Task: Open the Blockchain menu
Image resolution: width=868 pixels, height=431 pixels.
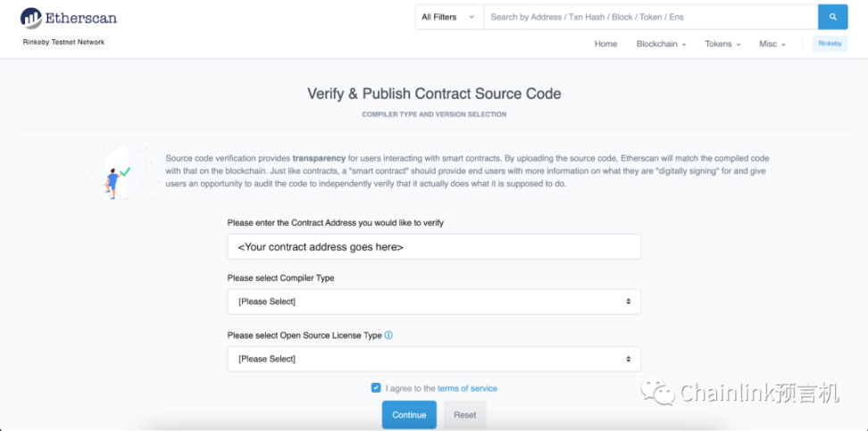Action: click(661, 44)
